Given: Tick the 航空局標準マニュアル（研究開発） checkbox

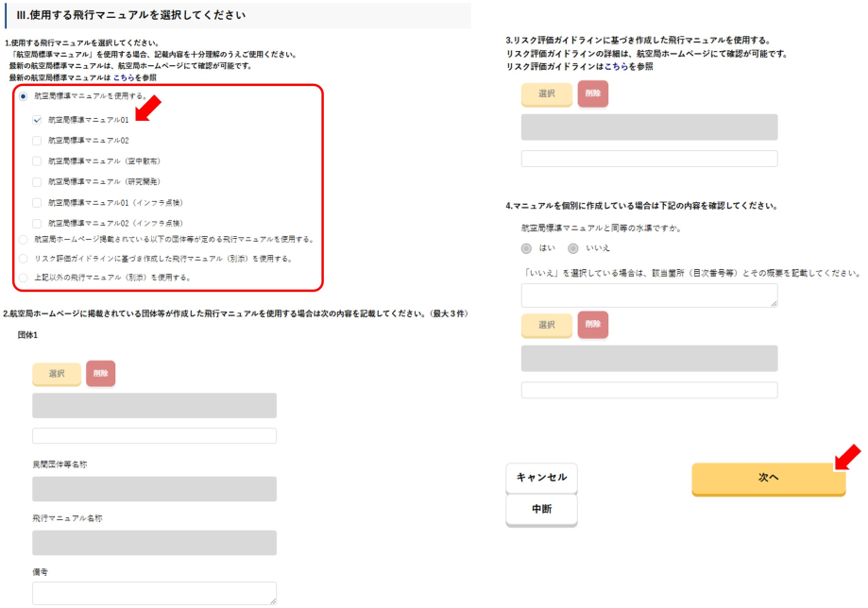Looking at the screenshot, I should pos(37,181).
